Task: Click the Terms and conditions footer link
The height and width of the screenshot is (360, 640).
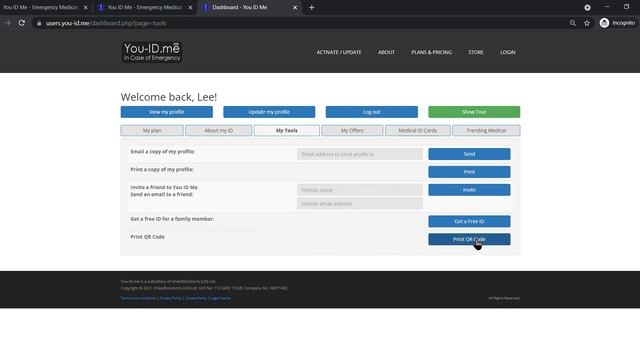Action: tap(138, 298)
